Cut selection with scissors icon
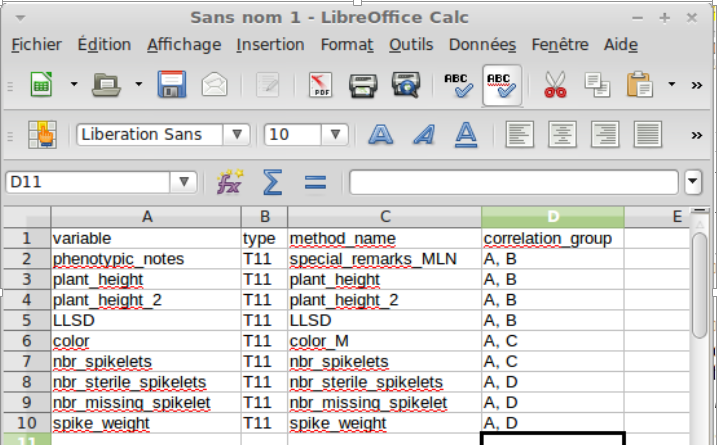The width and height of the screenshot is (717, 445). tap(555, 85)
